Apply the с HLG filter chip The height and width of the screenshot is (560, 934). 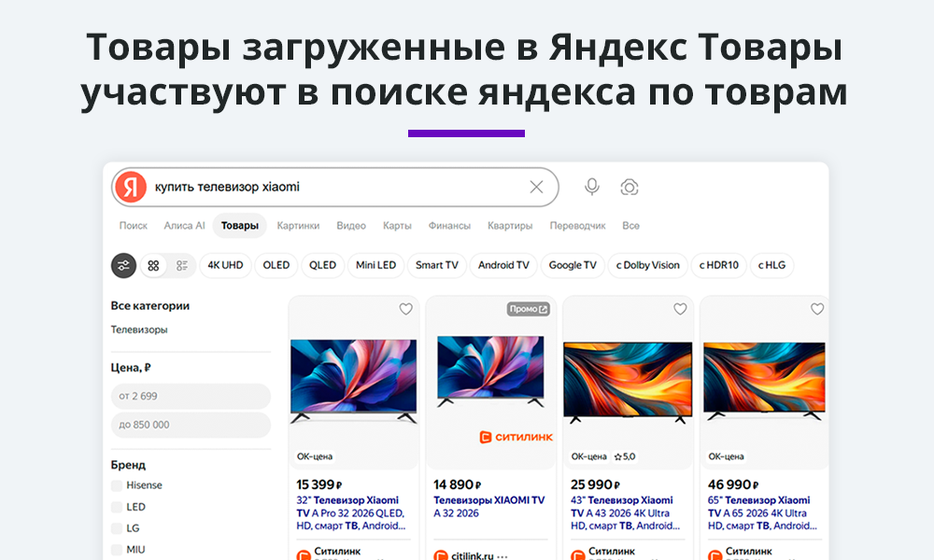[771, 265]
